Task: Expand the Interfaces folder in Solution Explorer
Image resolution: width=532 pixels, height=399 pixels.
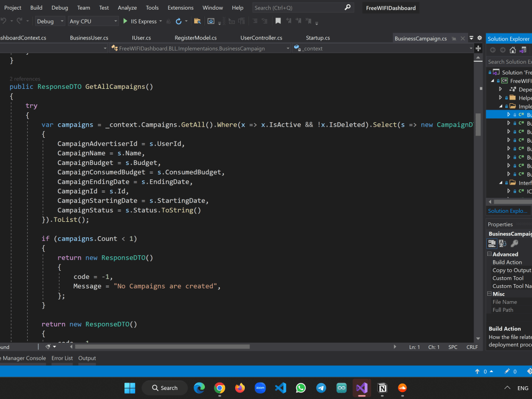Action: click(x=501, y=183)
